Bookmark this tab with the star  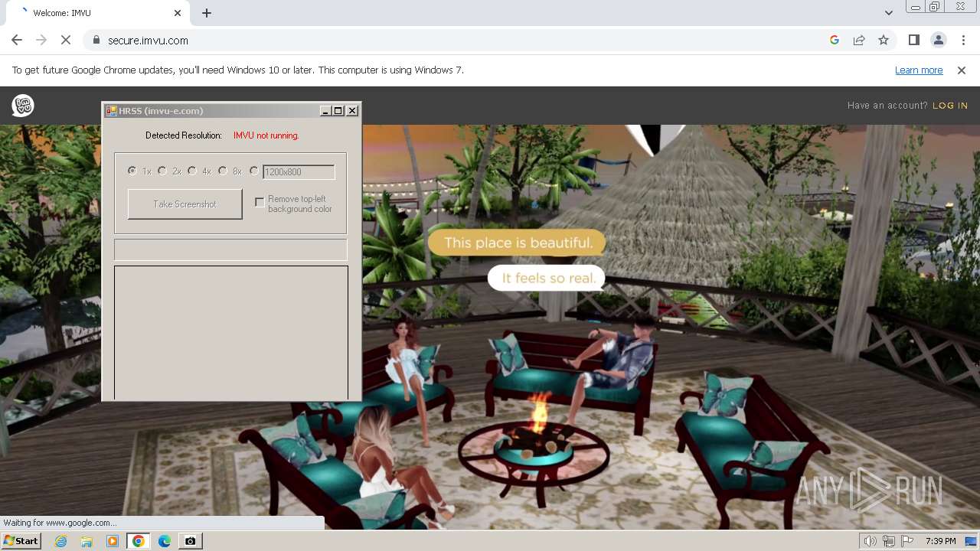(x=884, y=40)
